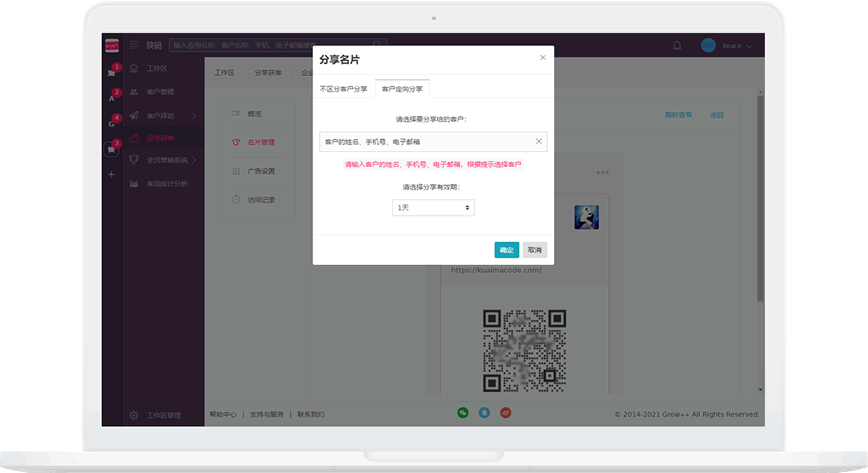The height and width of the screenshot is (473, 868).
Task: Expand the Bruce user account menu
Action: [x=727, y=46]
